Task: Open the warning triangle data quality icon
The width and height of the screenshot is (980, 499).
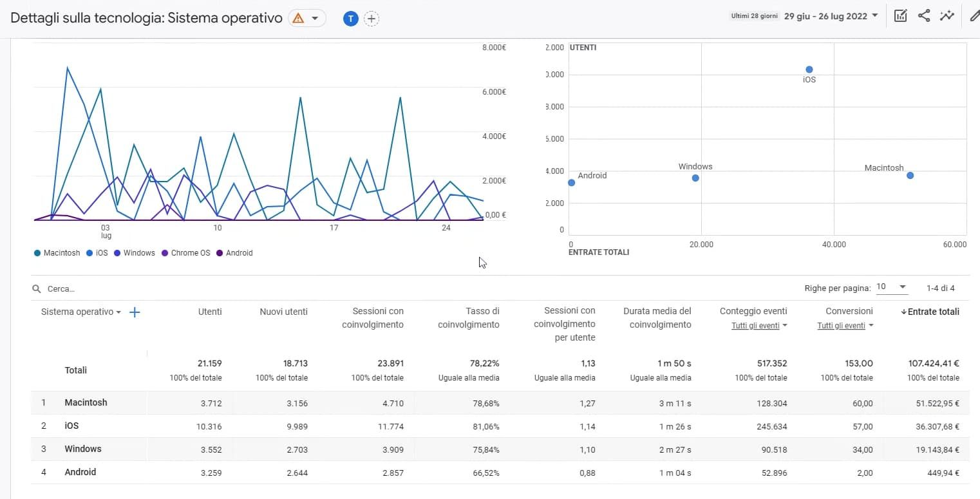Action: tap(298, 18)
